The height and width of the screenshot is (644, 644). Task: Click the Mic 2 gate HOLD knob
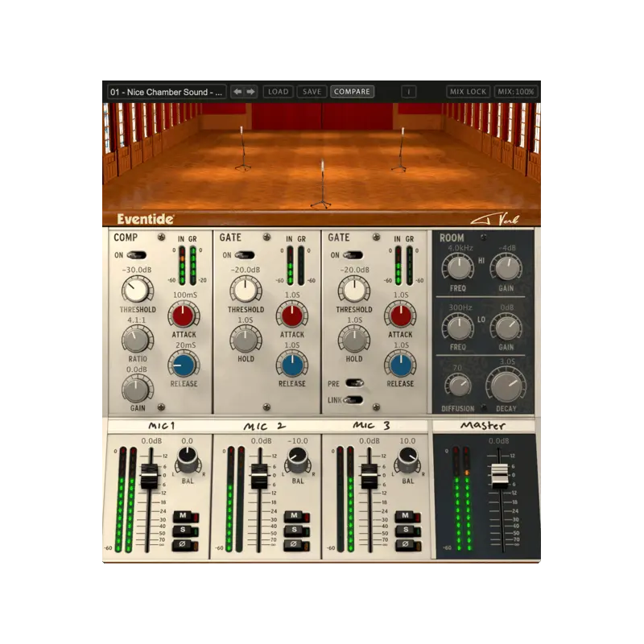tap(246, 340)
